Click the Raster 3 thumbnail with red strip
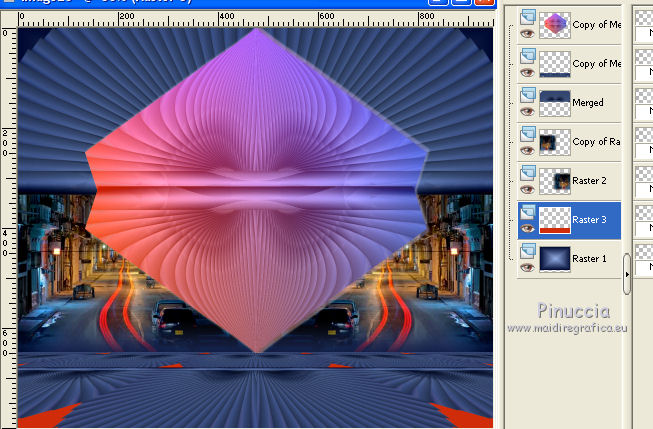 555,220
